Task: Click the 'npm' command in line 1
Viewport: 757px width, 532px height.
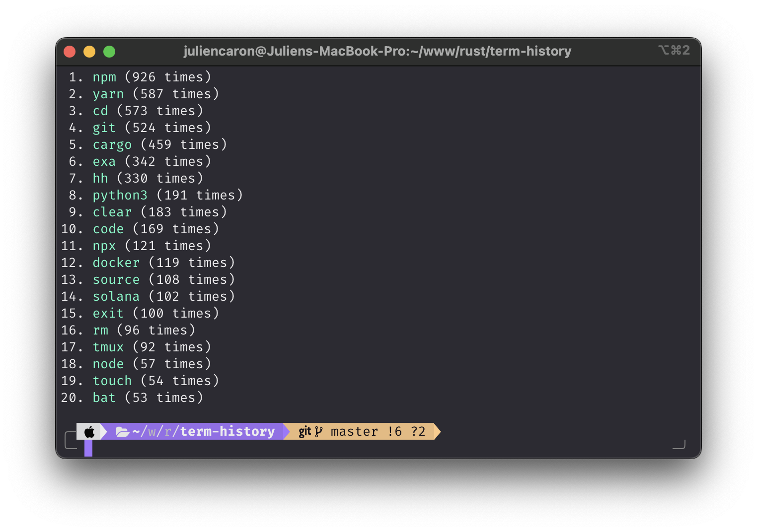Action: [x=104, y=77]
